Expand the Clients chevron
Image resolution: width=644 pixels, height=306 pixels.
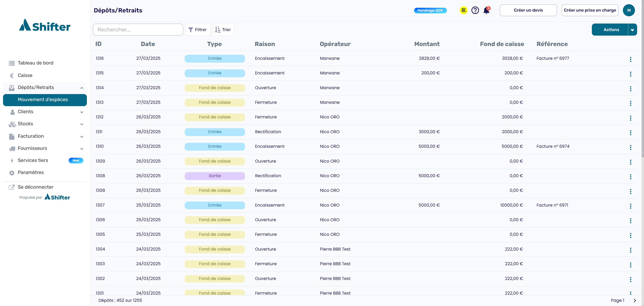click(x=82, y=112)
